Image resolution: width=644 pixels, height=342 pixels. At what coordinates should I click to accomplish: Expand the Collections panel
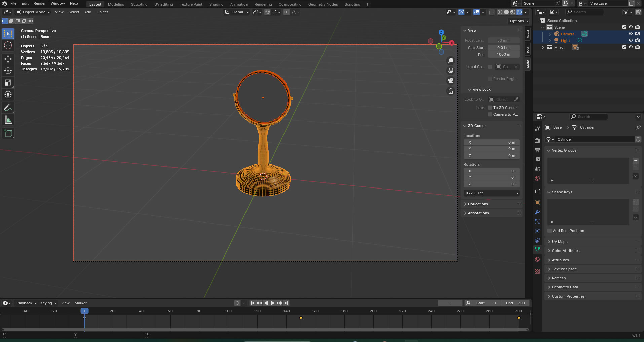(478, 204)
